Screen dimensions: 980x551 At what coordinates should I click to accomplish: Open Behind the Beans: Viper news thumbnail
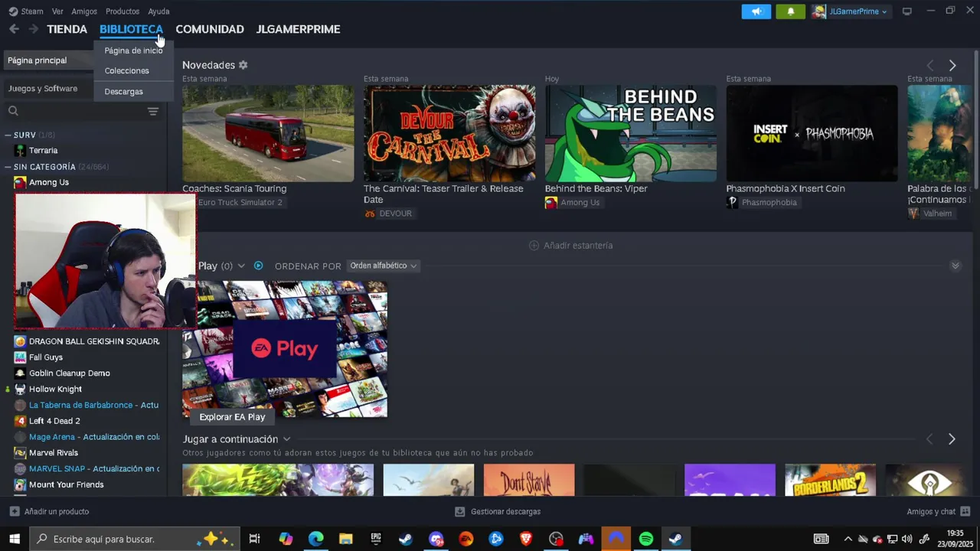pyautogui.click(x=631, y=133)
